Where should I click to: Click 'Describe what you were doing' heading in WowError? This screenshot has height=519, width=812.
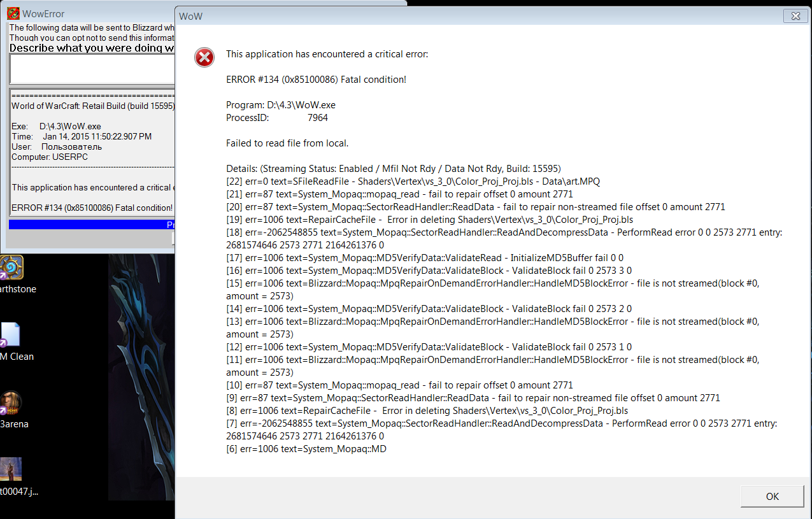click(x=92, y=48)
